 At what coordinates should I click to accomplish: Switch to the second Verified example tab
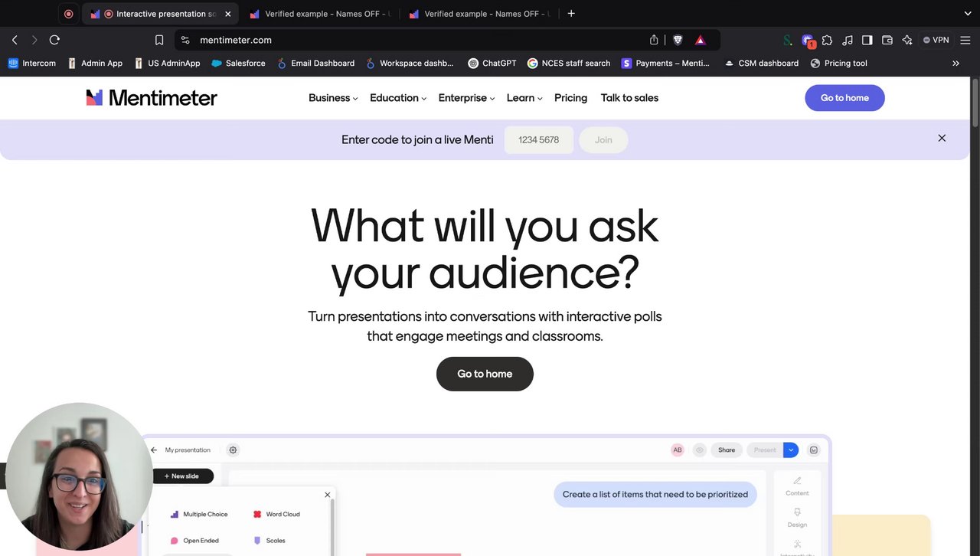point(478,14)
